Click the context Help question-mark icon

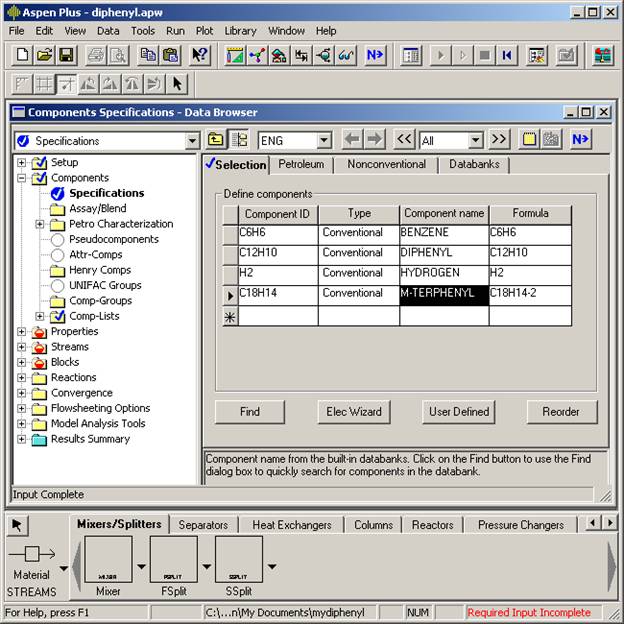pos(200,55)
